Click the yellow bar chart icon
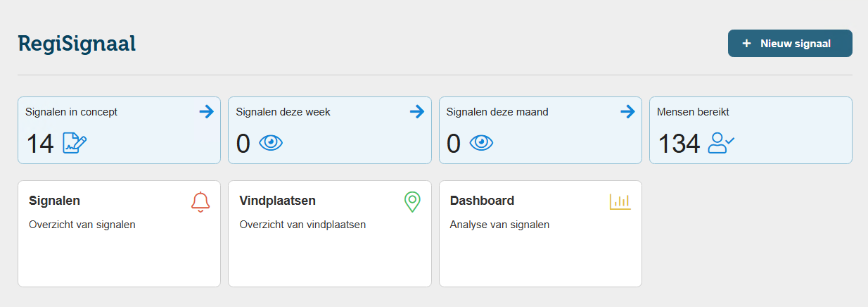 point(620,202)
